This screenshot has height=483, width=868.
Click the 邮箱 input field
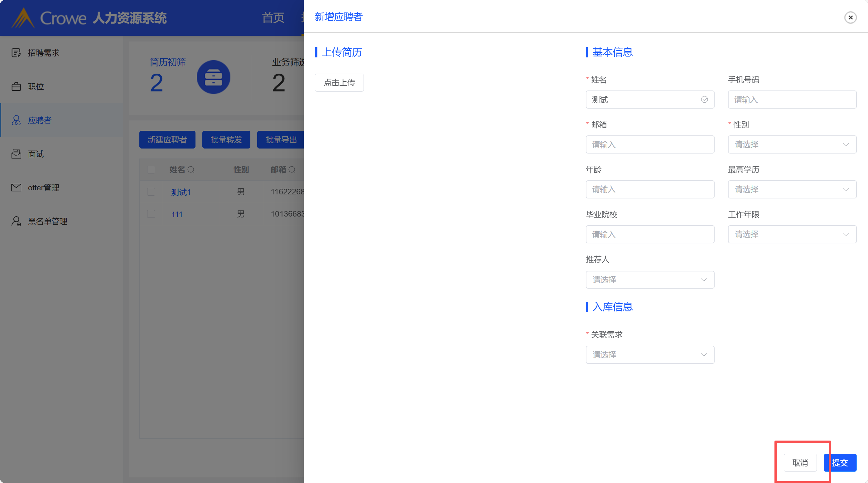point(650,144)
